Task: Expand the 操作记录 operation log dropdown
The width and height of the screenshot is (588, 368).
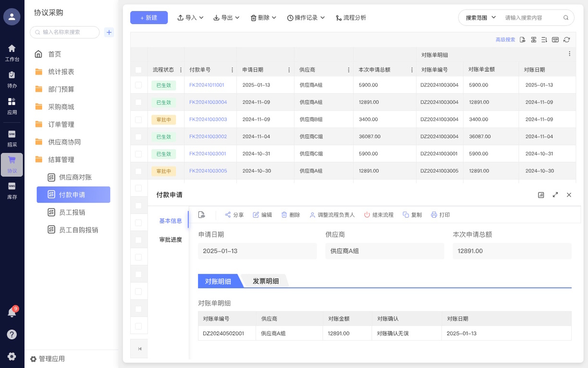Action: tap(306, 18)
